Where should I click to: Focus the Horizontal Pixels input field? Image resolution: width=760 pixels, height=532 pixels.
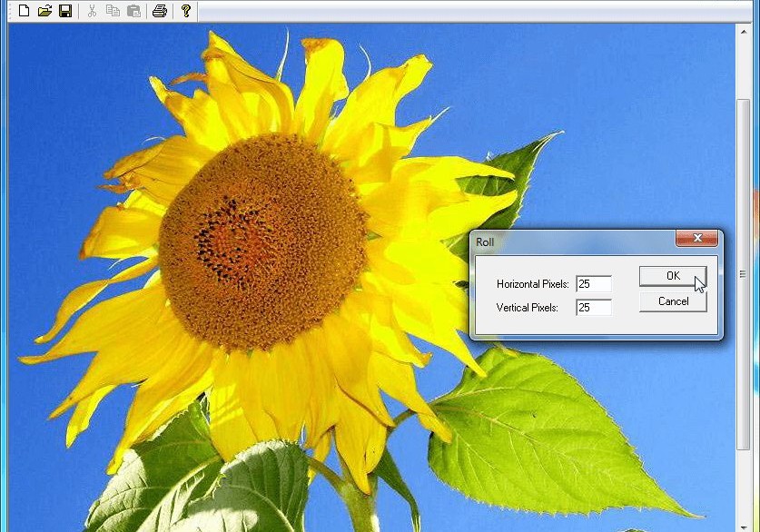(x=594, y=284)
